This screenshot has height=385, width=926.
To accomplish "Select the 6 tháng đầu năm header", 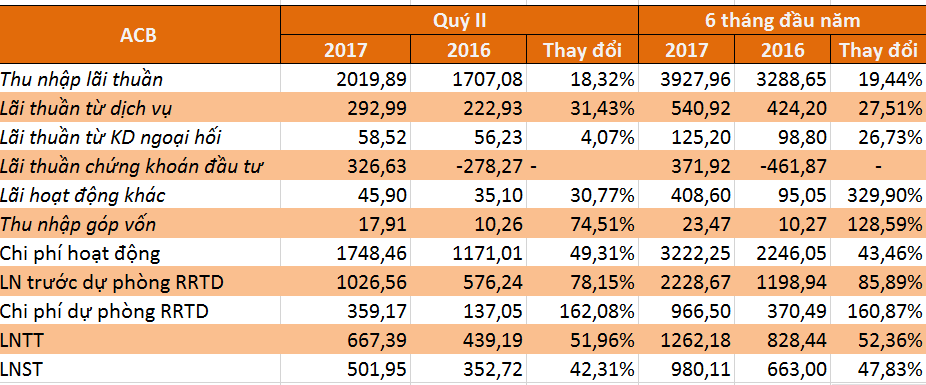I will (782, 21).
